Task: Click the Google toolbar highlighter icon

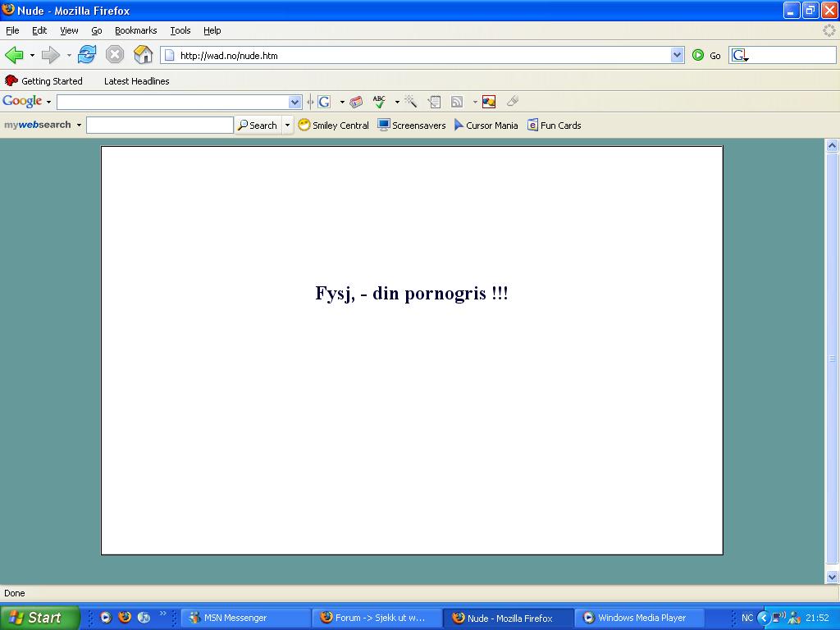Action: point(513,102)
